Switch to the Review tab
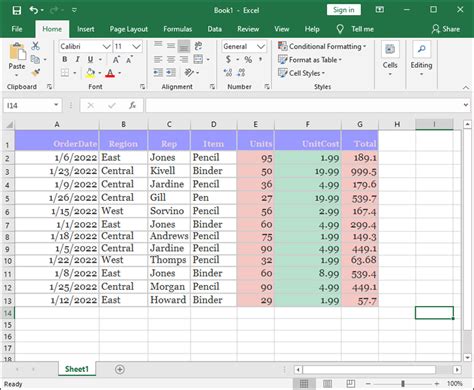 tap(248, 29)
